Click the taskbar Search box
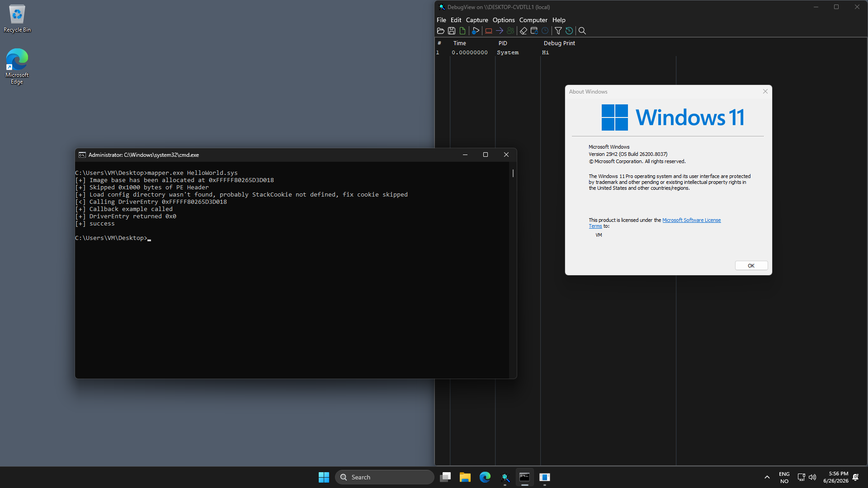Image resolution: width=868 pixels, height=488 pixels. [385, 477]
